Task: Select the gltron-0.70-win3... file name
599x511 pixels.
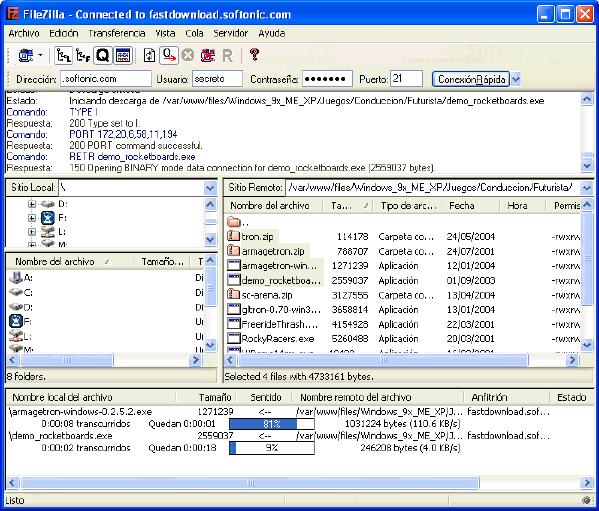Action: coord(281,309)
